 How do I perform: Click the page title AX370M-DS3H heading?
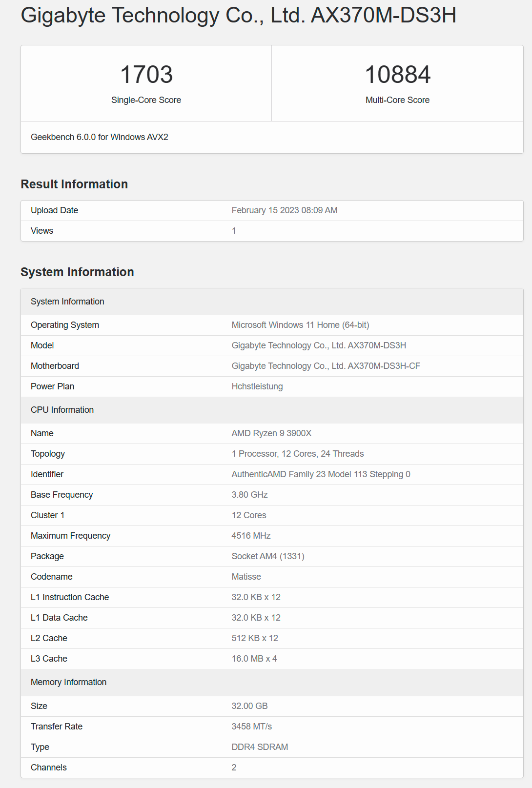238,15
